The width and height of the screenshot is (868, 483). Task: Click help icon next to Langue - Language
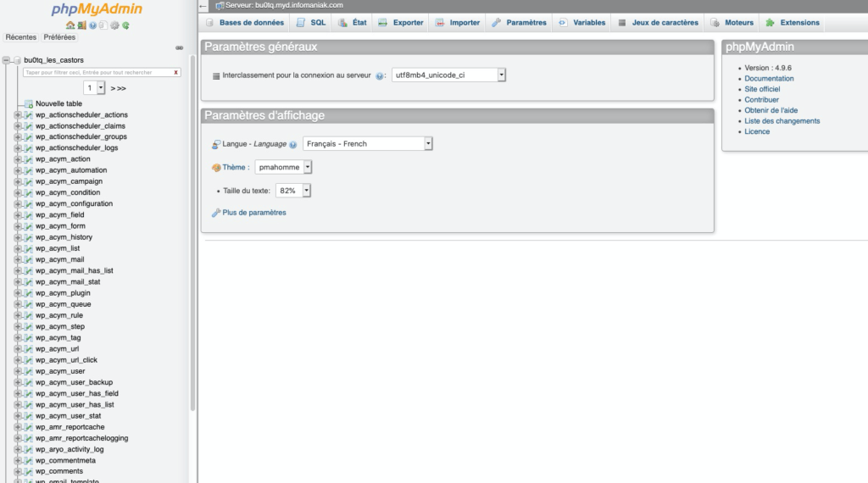click(x=292, y=144)
